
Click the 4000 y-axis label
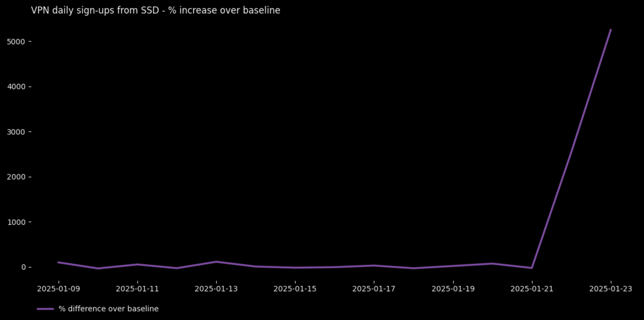click(x=16, y=87)
